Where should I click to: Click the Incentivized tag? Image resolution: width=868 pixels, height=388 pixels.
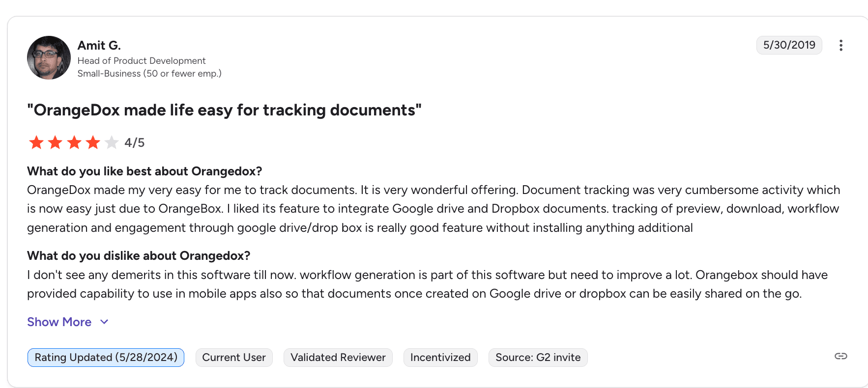click(x=440, y=358)
